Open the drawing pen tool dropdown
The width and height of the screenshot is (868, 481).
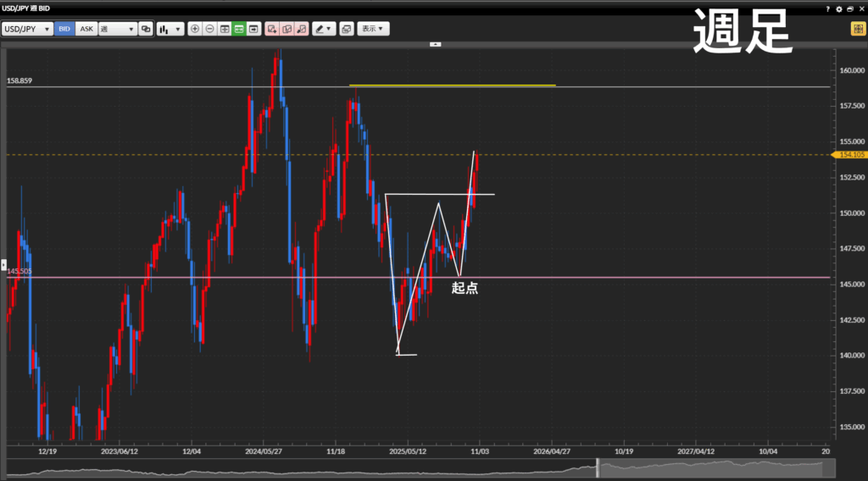pyautogui.click(x=323, y=29)
